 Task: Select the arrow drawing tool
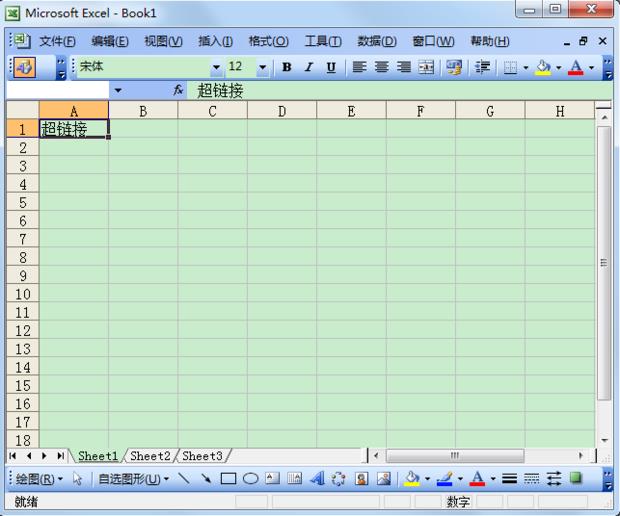tap(206, 479)
